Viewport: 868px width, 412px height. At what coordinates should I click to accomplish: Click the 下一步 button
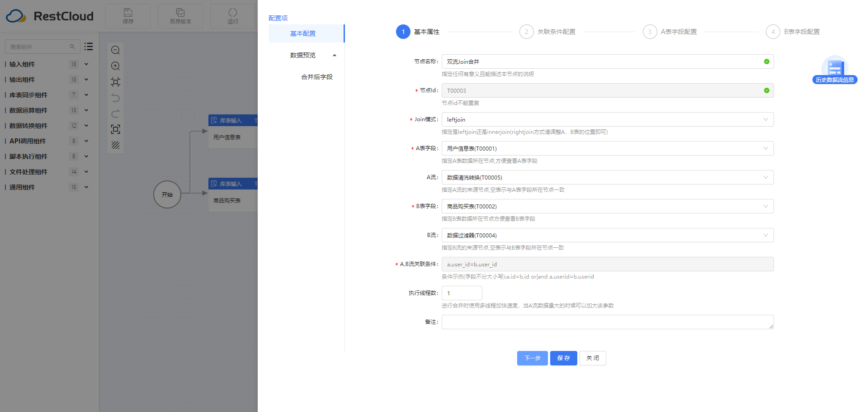[x=533, y=358]
